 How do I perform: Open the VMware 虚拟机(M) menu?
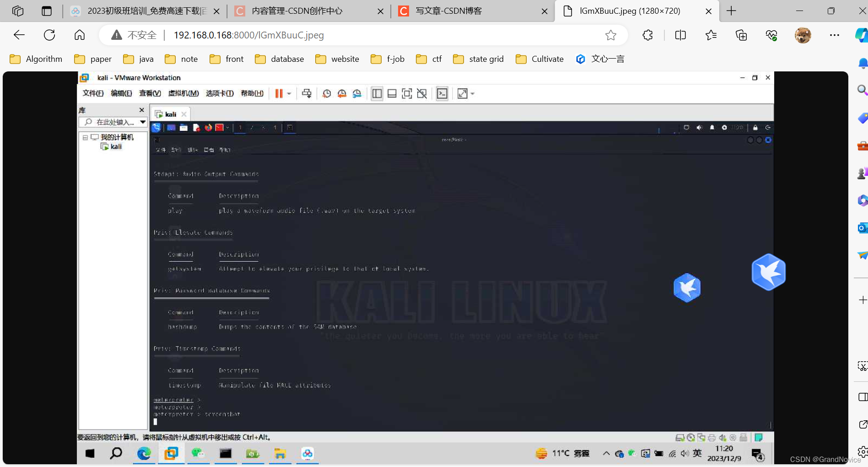pyautogui.click(x=183, y=93)
